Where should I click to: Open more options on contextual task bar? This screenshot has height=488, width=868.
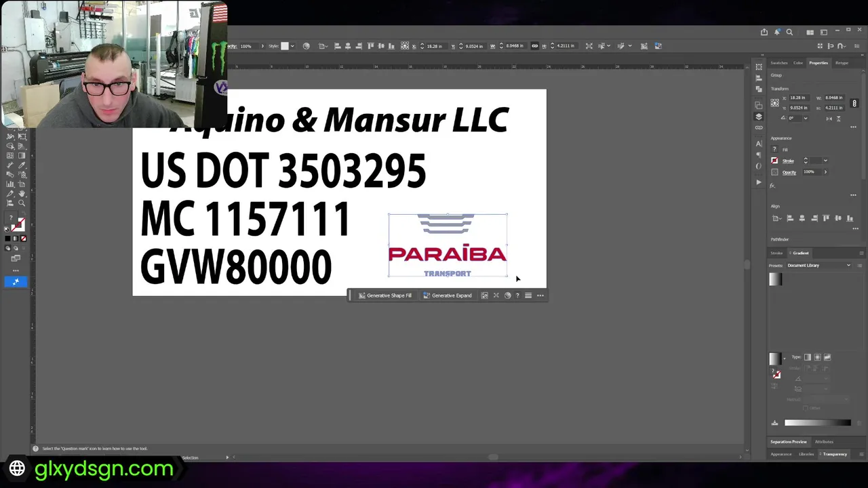[540, 296]
